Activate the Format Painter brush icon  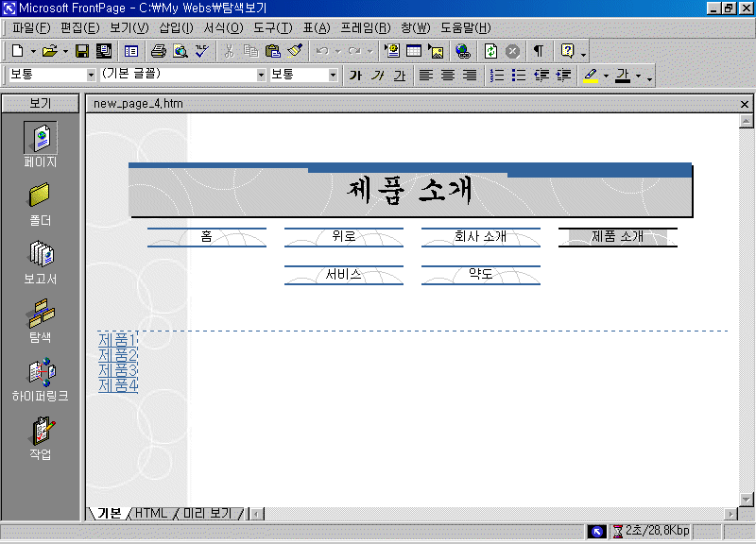pyautogui.click(x=295, y=51)
